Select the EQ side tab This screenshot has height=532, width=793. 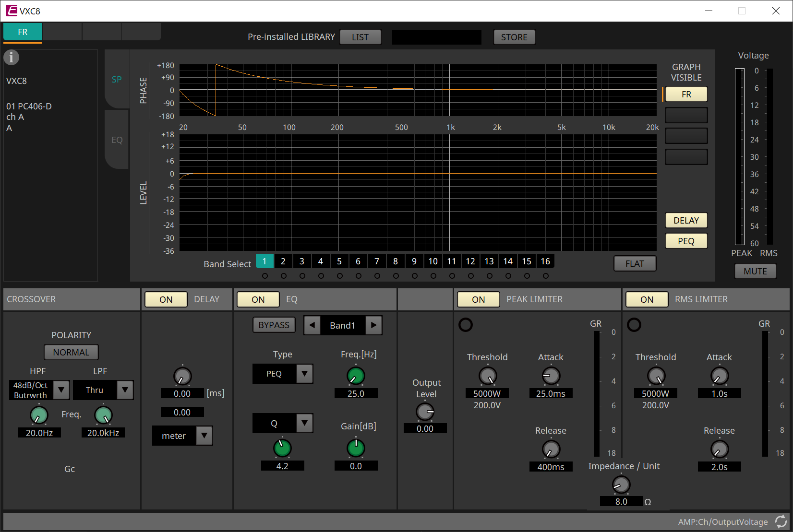pos(117,140)
